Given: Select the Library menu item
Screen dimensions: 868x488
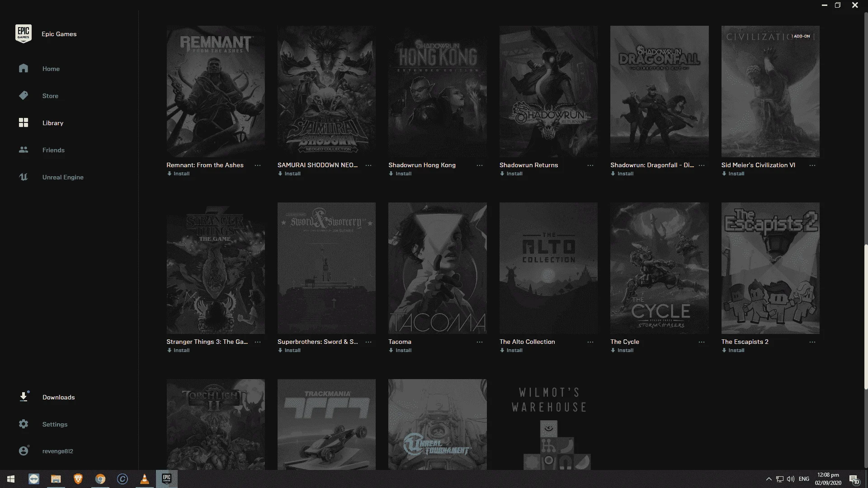Looking at the screenshot, I should 53,123.
